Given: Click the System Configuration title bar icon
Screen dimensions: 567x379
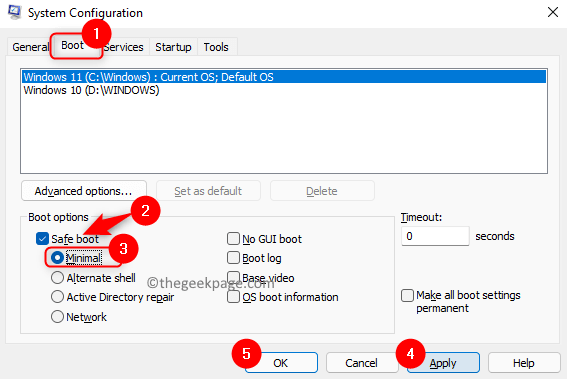Looking at the screenshot, I should tap(15, 12).
